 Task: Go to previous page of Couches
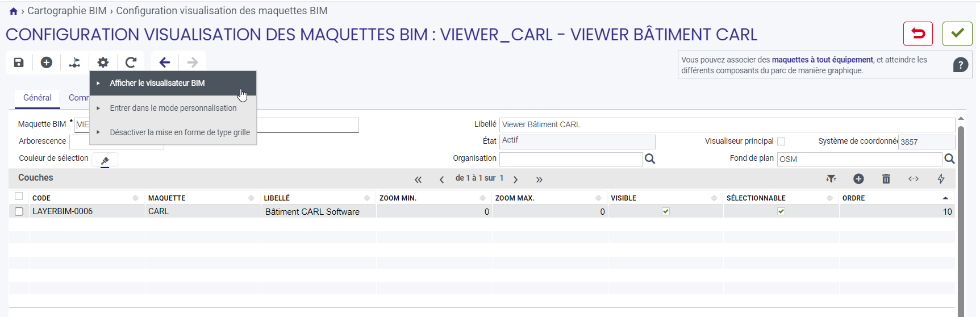point(441,180)
